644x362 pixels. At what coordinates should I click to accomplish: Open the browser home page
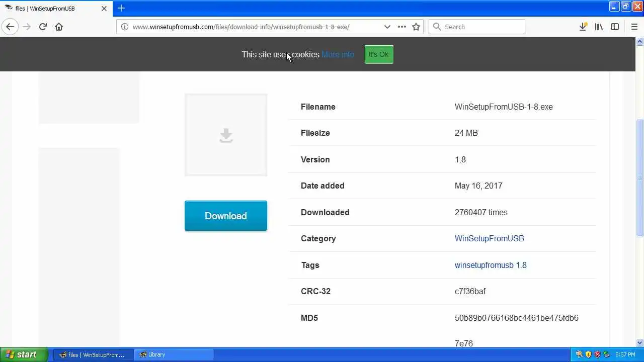[59, 27]
